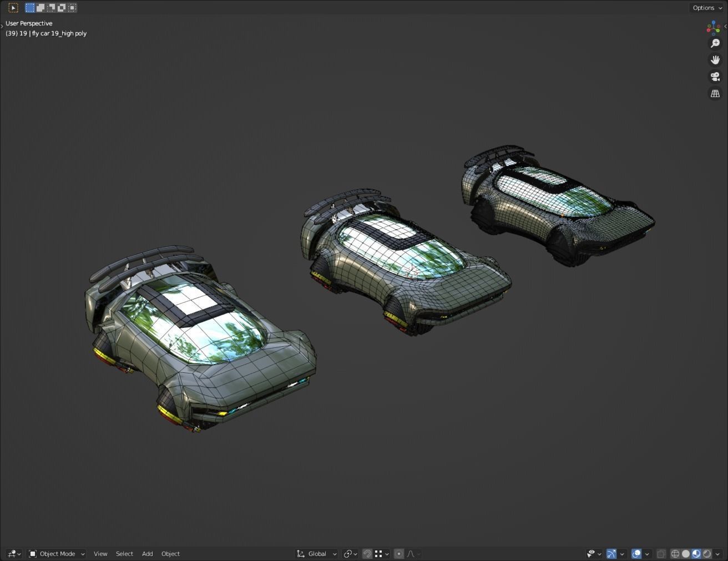Toggle X-ray mode icon
This screenshot has height=561, width=728.
(x=661, y=554)
